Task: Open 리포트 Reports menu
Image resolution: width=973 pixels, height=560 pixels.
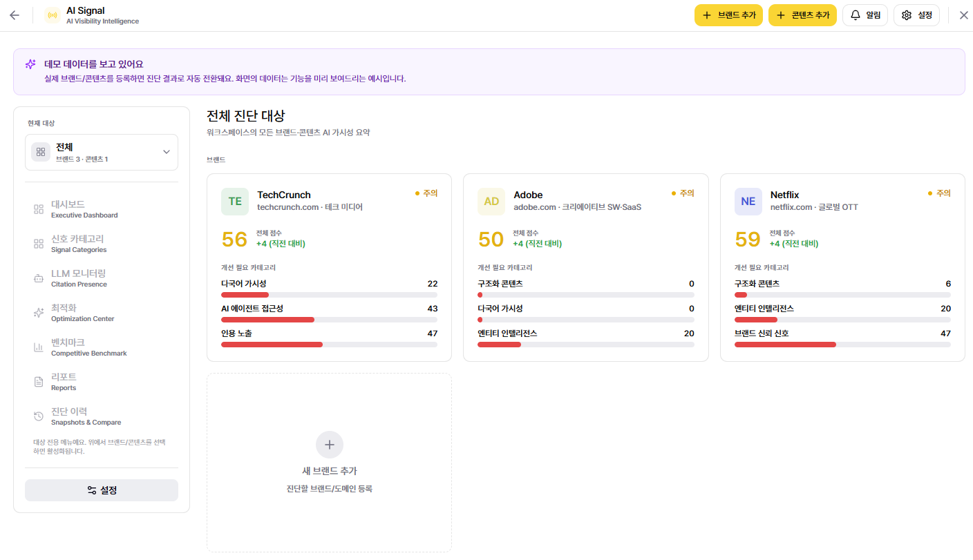Action: (x=102, y=382)
